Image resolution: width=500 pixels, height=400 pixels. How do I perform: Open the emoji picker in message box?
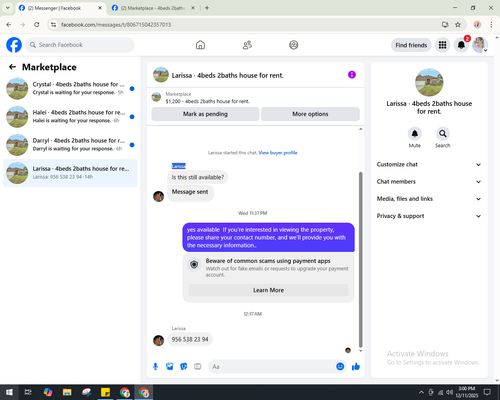click(x=340, y=366)
